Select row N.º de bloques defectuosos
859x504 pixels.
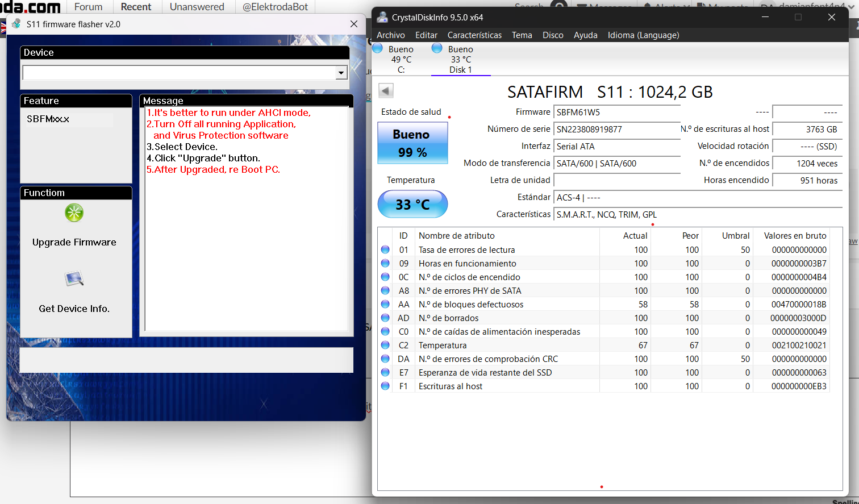coord(604,304)
